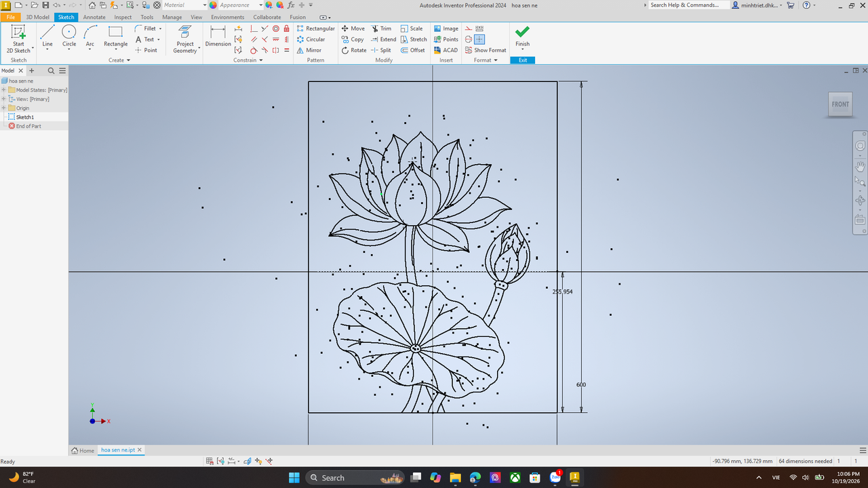868x488 pixels.
Task: Open the Create panel dropdown
Action: click(119, 60)
